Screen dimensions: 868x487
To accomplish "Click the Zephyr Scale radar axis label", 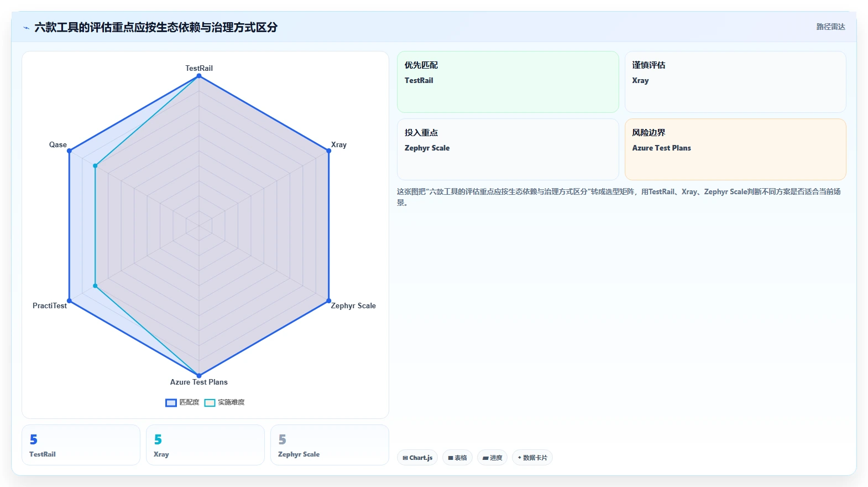I will click(x=353, y=305).
